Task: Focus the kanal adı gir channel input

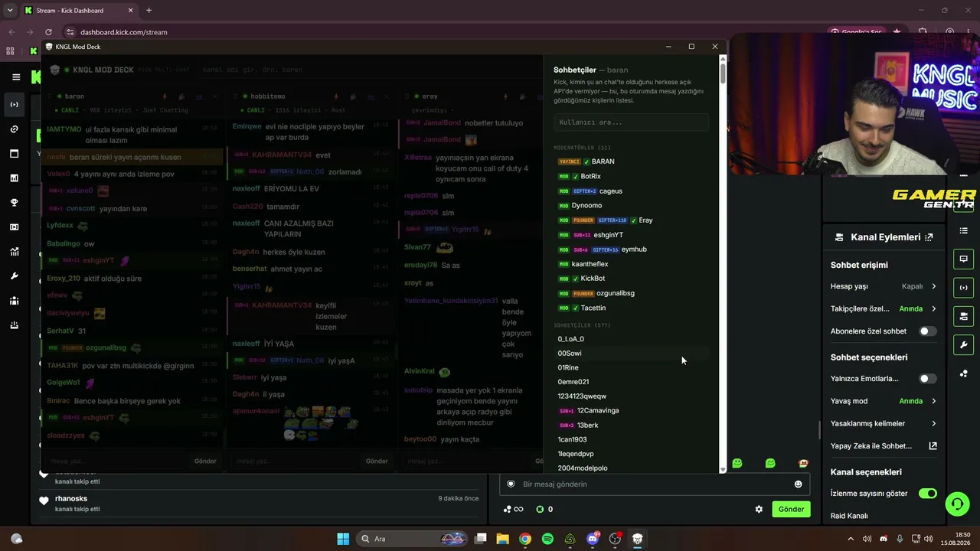Action: coord(253,70)
